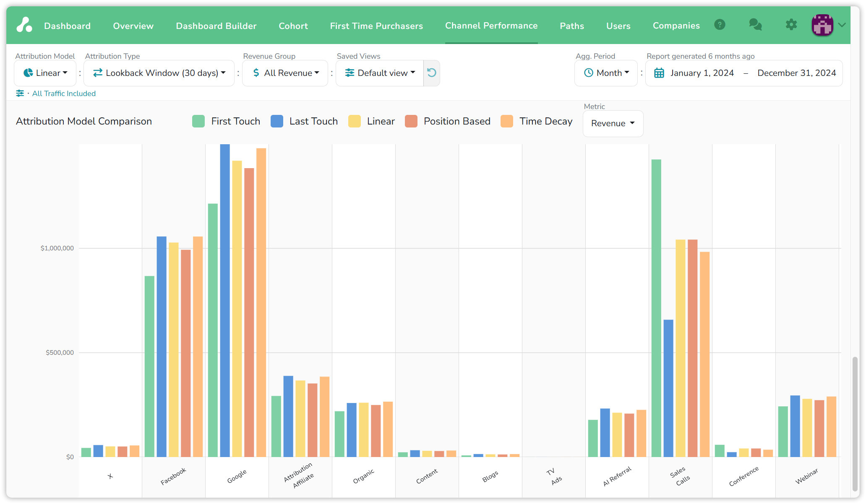Open the First Time Purchasers tab
This screenshot has width=866, height=504.
tap(376, 26)
